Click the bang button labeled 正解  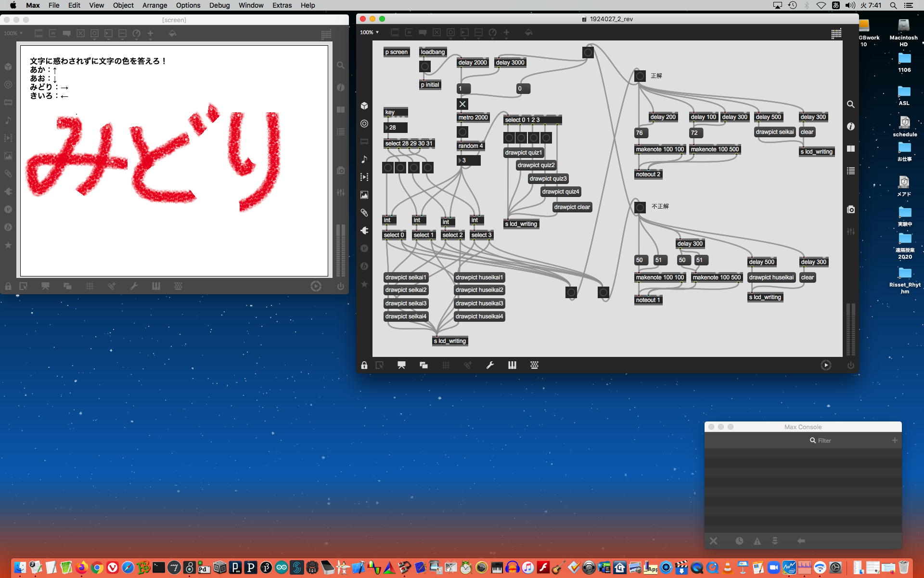click(640, 76)
